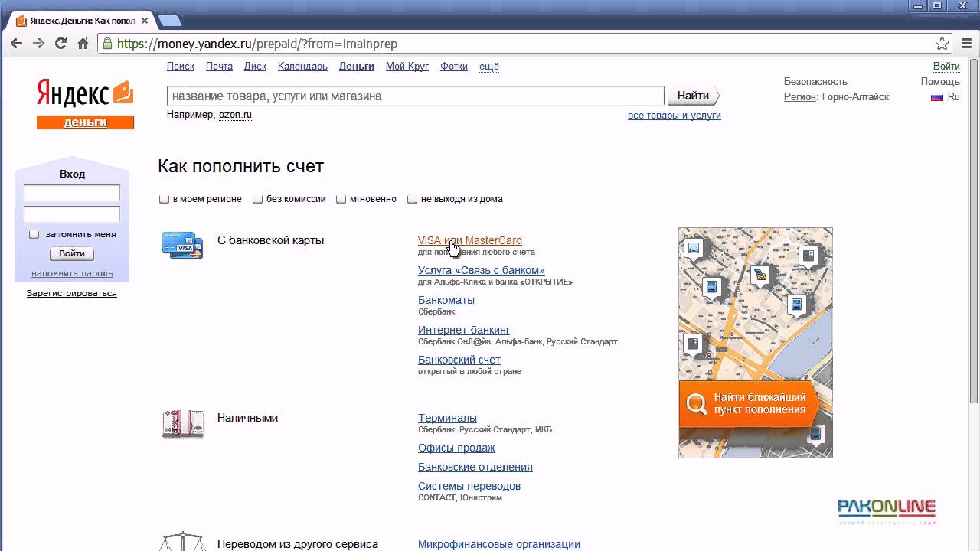Viewport: 980px width, 551px height.
Task: Open Поиск in Yandex service bar
Action: (181, 67)
